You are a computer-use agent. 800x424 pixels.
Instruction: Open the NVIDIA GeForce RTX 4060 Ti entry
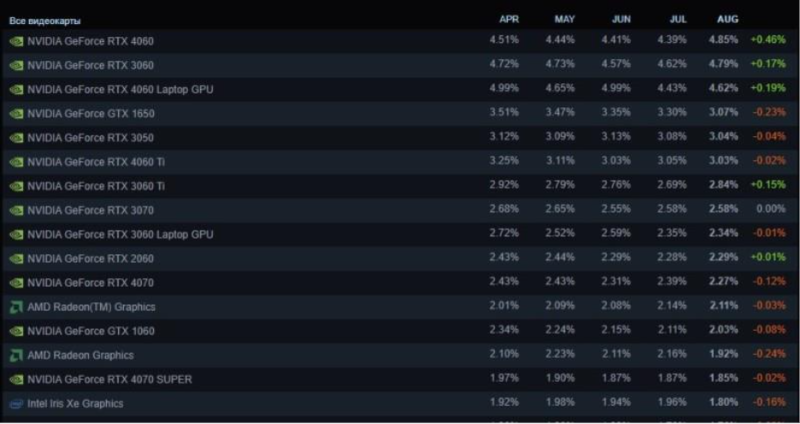click(x=97, y=162)
